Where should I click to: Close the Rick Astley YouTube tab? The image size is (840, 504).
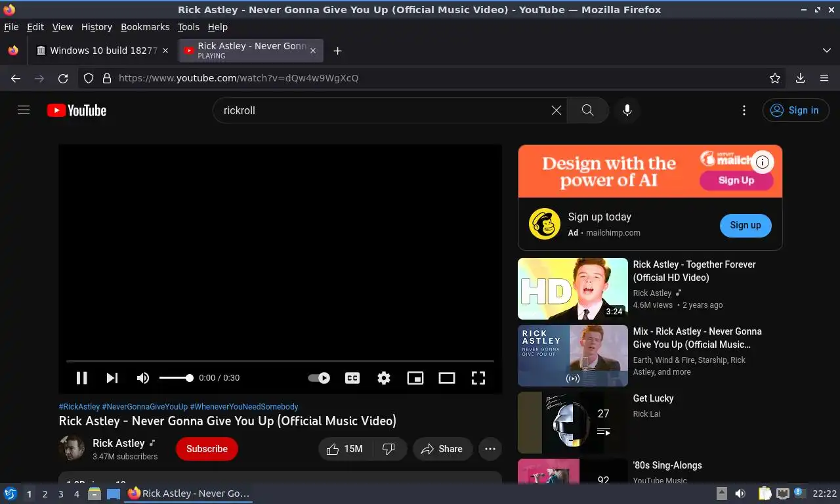click(x=313, y=51)
